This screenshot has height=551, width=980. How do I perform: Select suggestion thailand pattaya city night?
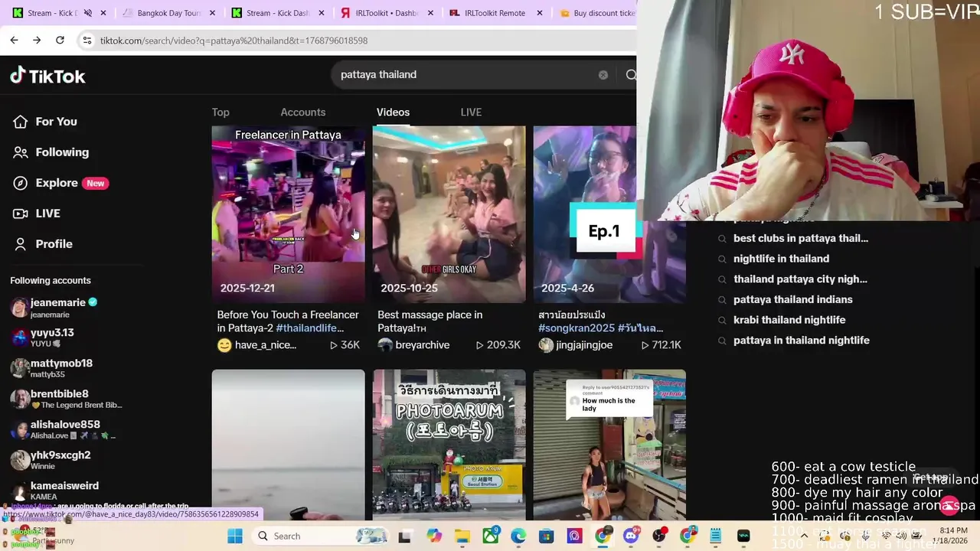(x=800, y=279)
